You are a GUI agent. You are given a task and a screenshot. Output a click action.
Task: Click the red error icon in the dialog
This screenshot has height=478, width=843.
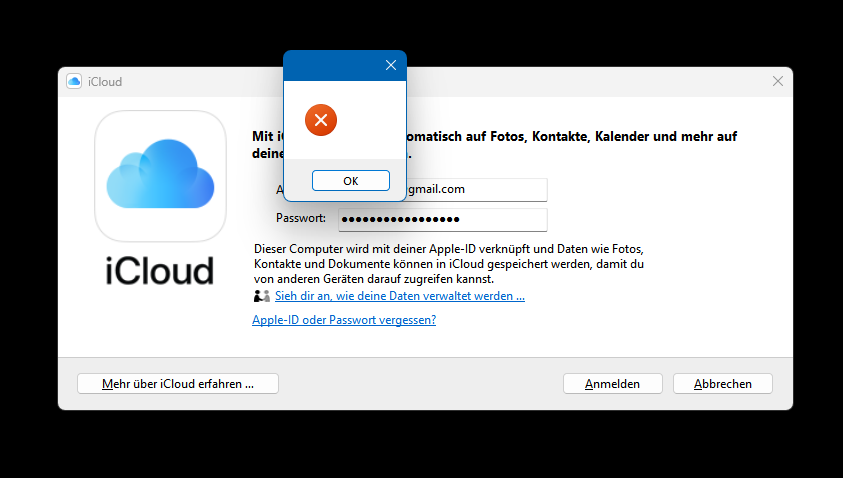point(321,121)
